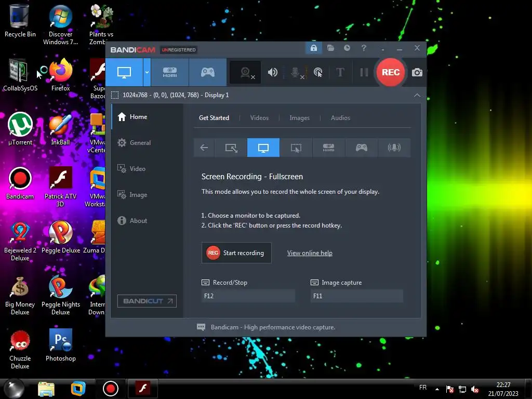Select game recording mode icon in Get Started

coord(362,148)
